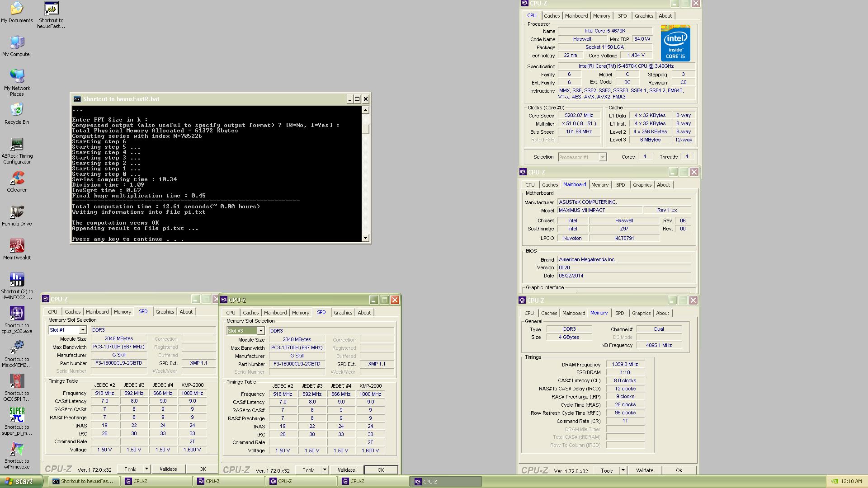Click CPU-Z title icon in Slot #1 window
The width and height of the screenshot is (868, 488).
(x=46, y=299)
